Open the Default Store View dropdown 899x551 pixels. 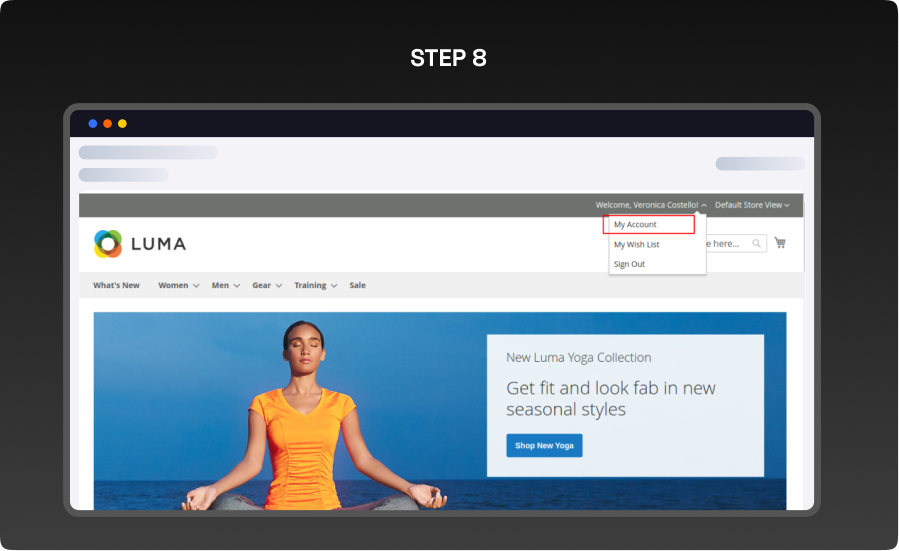(752, 205)
